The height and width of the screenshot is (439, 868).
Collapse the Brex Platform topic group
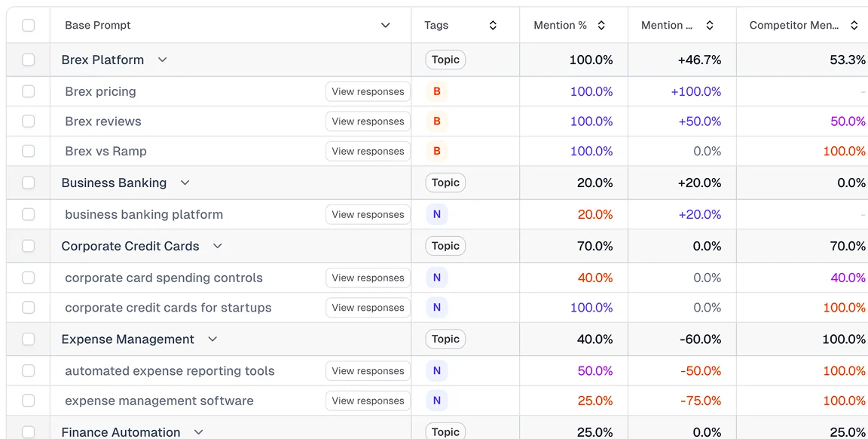pyautogui.click(x=162, y=59)
